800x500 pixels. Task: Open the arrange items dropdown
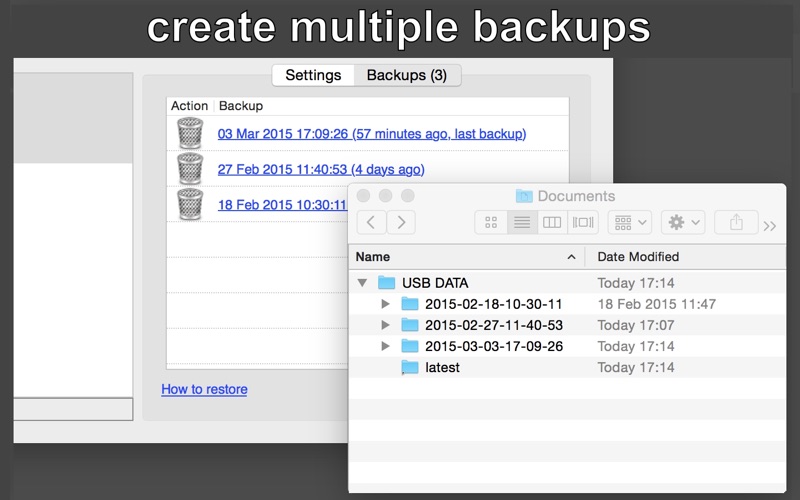coord(630,222)
